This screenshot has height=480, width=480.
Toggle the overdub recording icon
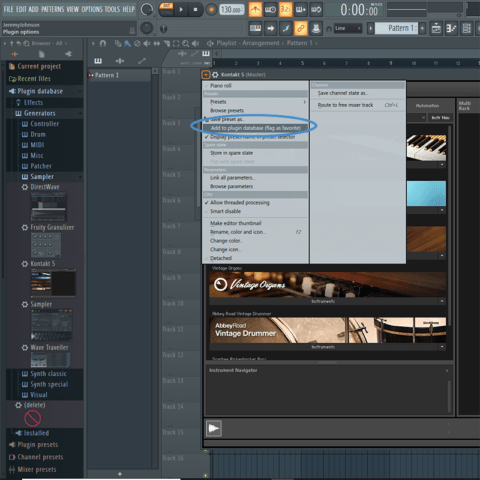coord(301,10)
